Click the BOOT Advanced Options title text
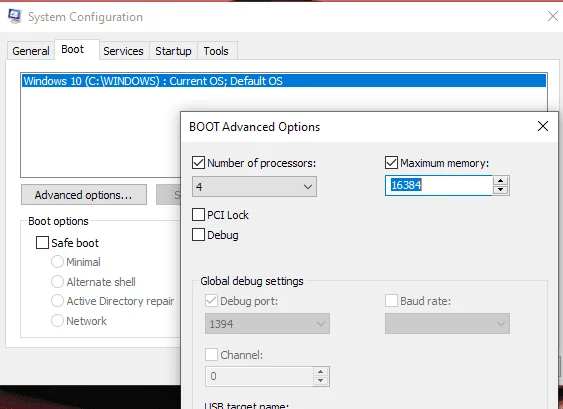This screenshot has height=409, width=563. pyautogui.click(x=254, y=127)
